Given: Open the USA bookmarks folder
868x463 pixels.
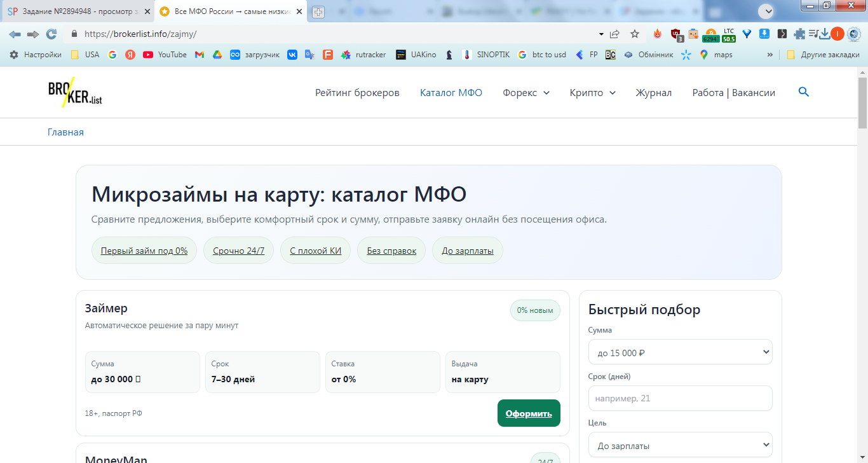Looking at the screenshot, I should pos(85,55).
